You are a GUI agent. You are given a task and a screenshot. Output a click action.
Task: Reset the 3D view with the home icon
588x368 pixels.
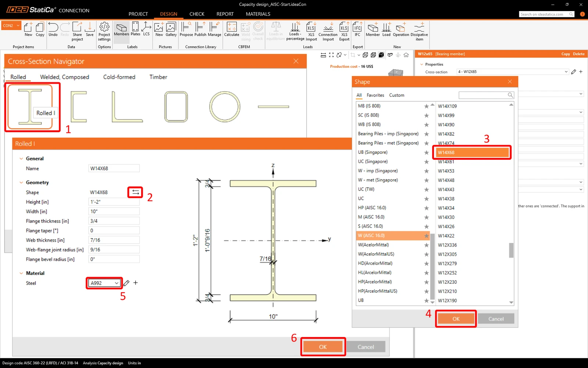tap(406, 55)
